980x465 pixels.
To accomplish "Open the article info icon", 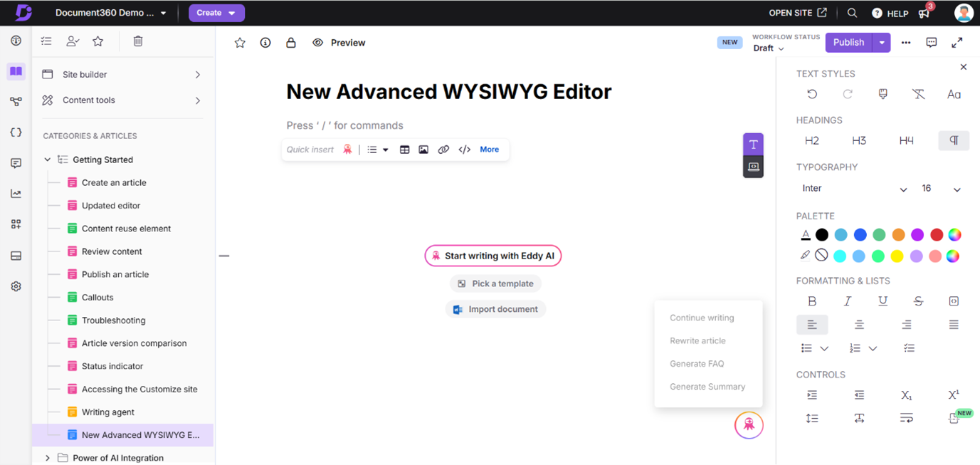I will [265, 43].
